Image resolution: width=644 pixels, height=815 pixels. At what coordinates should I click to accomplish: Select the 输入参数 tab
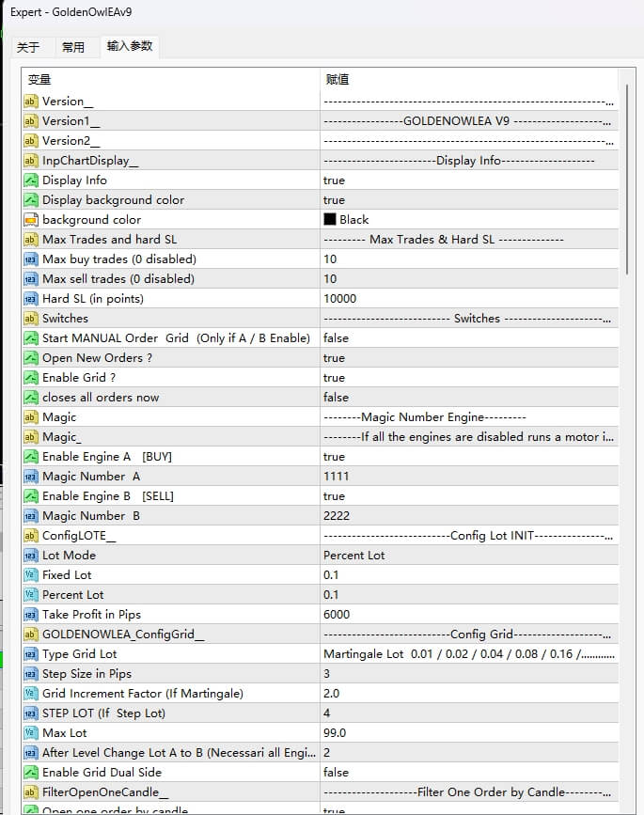130,46
